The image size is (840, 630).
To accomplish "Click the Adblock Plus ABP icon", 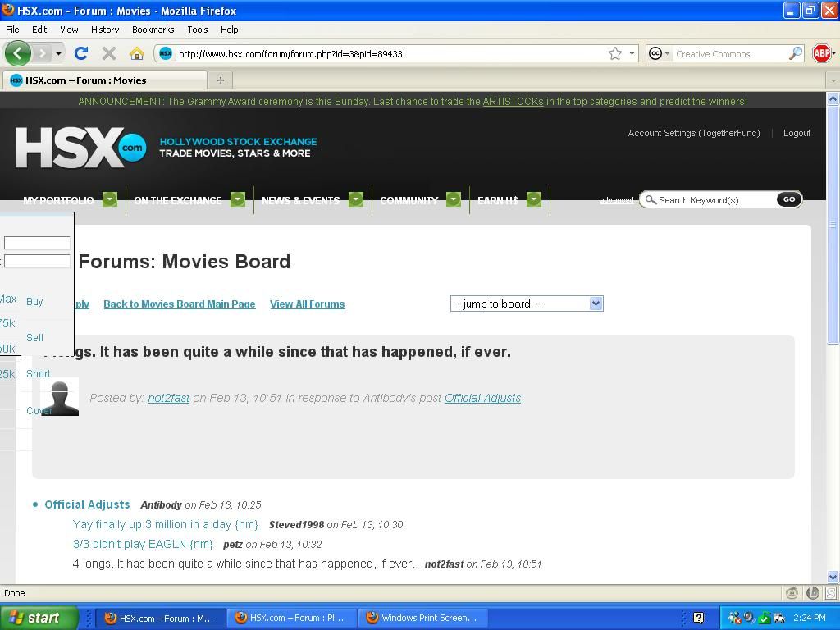I will coord(821,53).
